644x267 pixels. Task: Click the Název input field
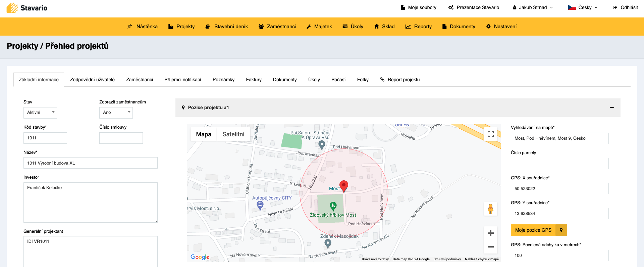coord(91,163)
